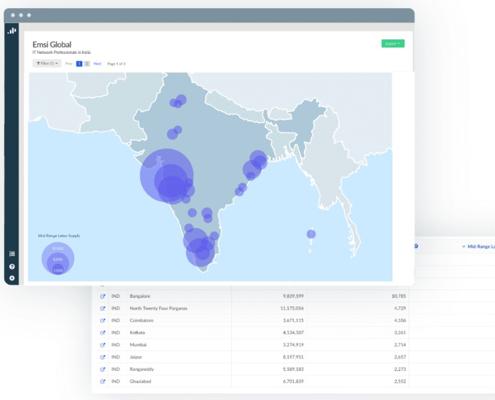Select the Jaipur city name in table
The image size is (495, 400).
point(135,357)
